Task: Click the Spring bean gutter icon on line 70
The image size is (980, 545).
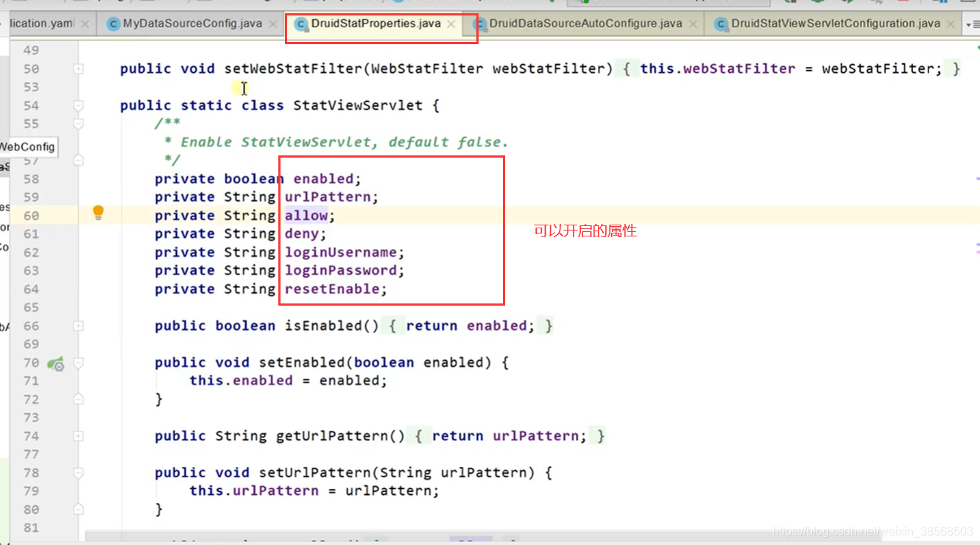Action: [x=56, y=363]
